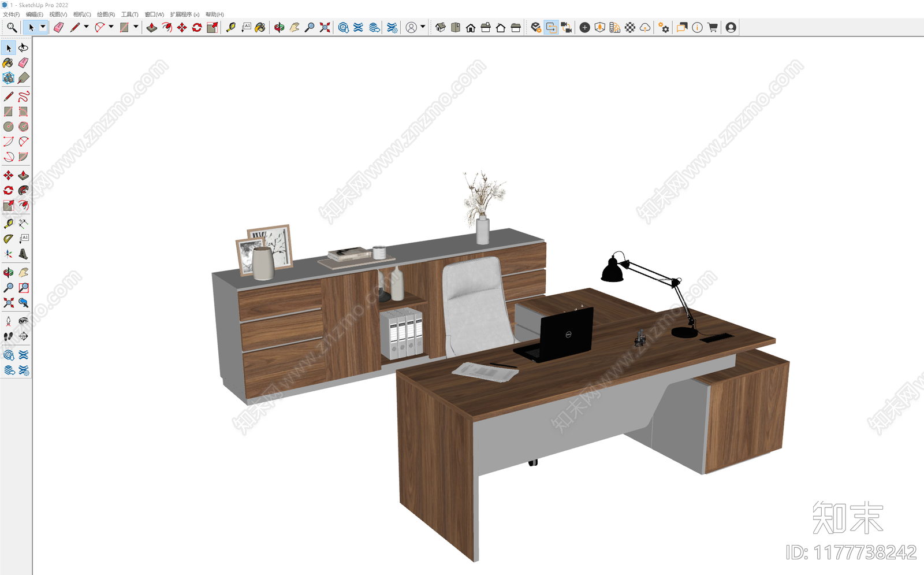The image size is (924, 575).
Task: Pick the Zoom Window tool
Action: click(24, 287)
